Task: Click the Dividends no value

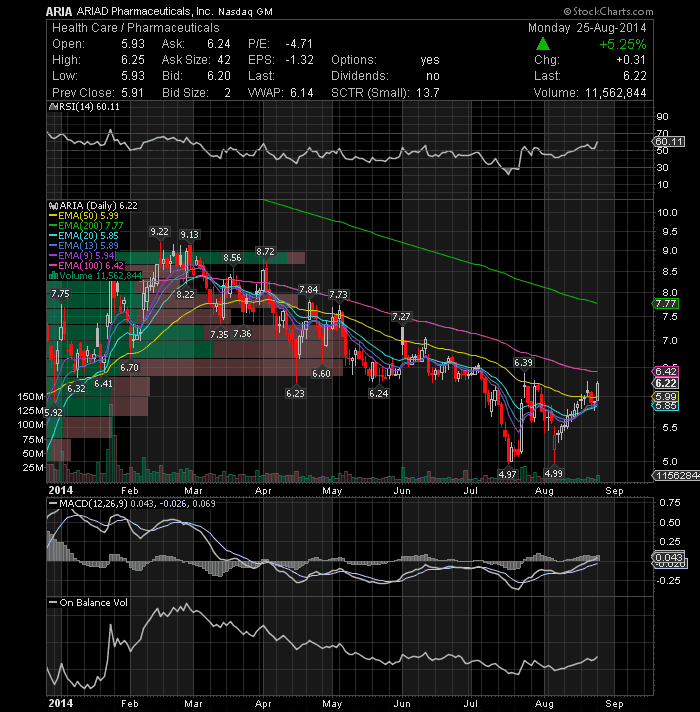Action: (433, 76)
